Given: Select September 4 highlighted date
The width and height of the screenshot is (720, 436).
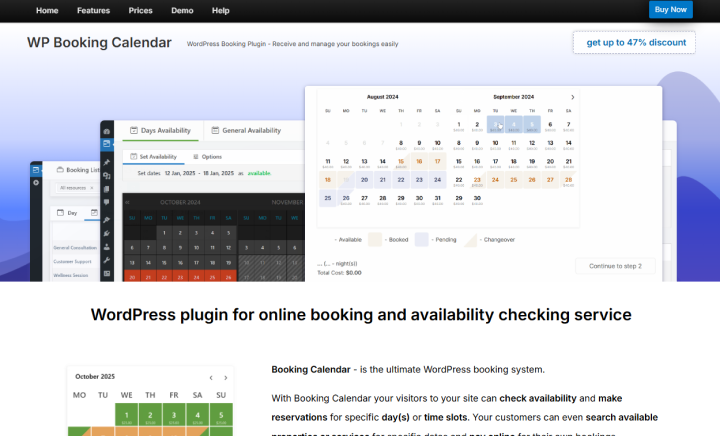Looking at the screenshot, I should pyautogui.click(x=513, y=125).
